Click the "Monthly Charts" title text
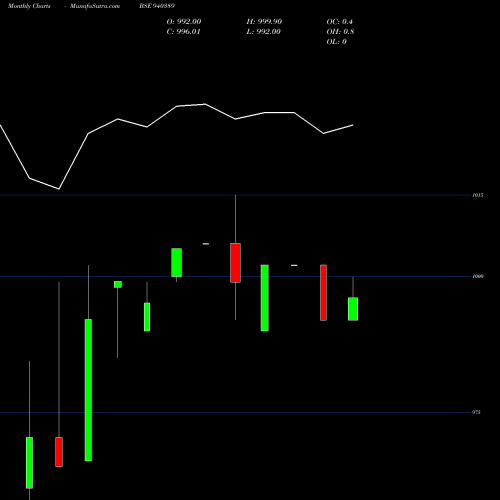 pos(29,6)
